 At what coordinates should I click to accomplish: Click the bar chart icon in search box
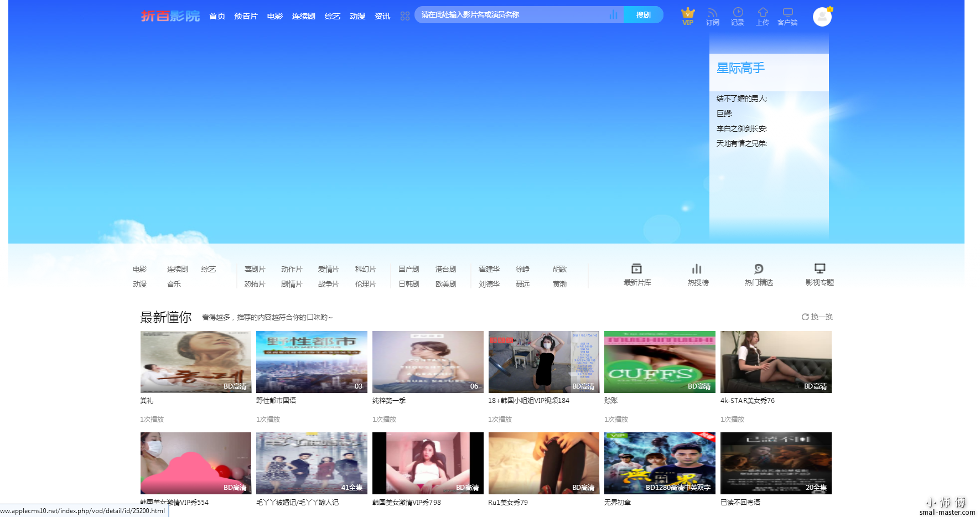pyautogui.click(x=613, y=15)
